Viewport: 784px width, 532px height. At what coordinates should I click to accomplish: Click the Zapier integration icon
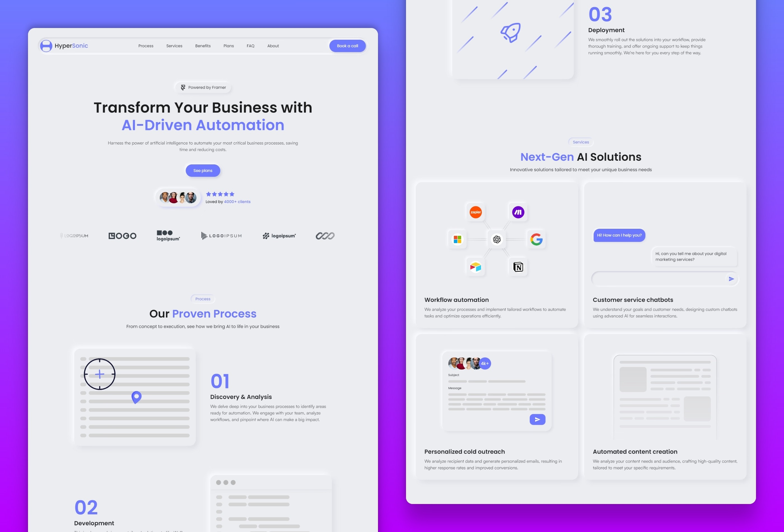(475, 211)
